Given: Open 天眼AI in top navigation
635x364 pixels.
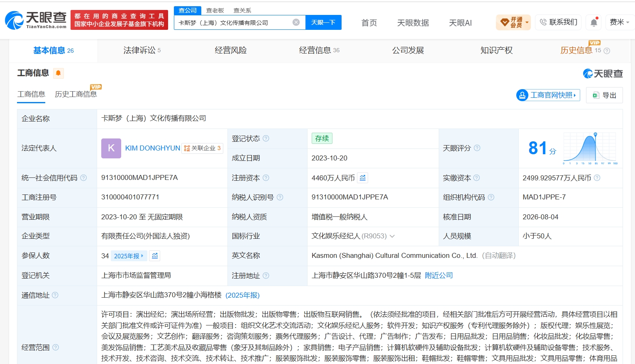Looking at the screenshot, I should click(x=460, y=23).
